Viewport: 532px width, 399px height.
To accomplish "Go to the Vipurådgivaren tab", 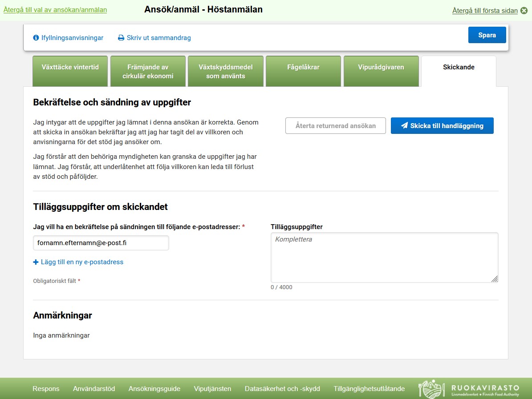I will 381,71.
